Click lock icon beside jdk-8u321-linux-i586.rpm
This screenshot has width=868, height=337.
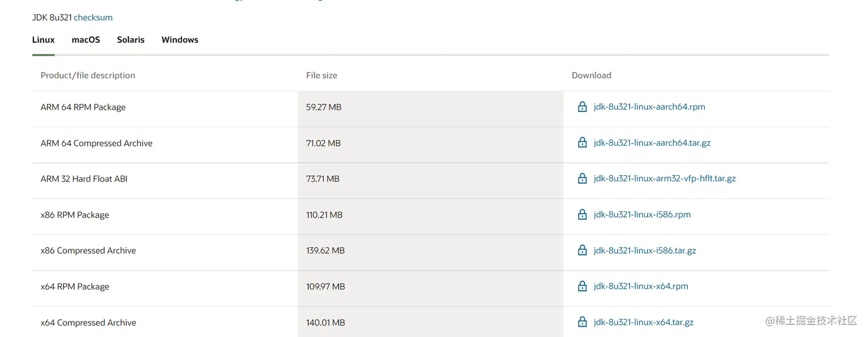point(582,214)
